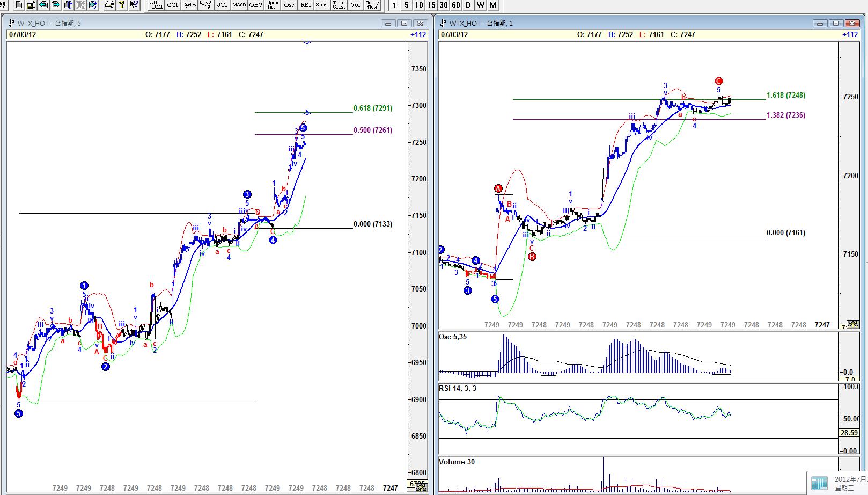The width and height of the screenshot is (868, 495).
Task: Select the 15-minute timeframe button
Action: click(x=431, y=5)
